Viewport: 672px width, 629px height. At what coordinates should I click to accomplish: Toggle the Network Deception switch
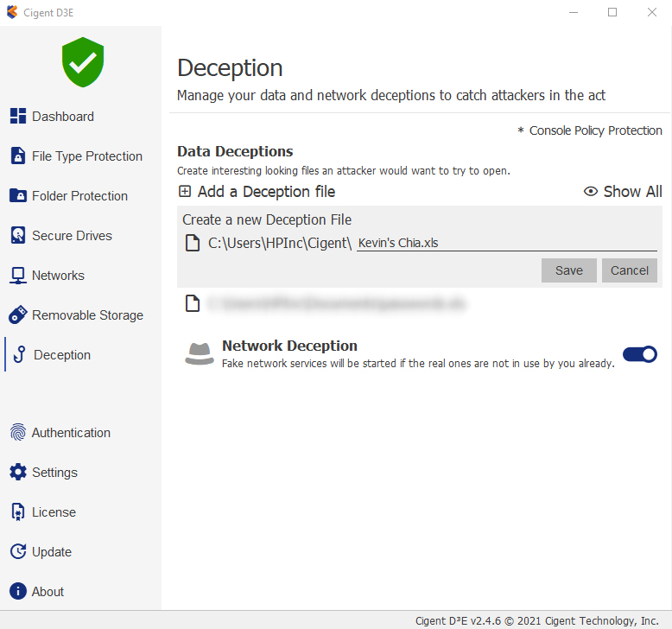pyautogui.click(x=640, y=354)
